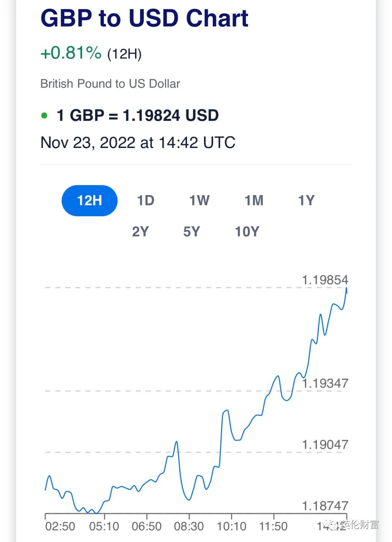The height and width of the screenshot is (542, 392).
Task: Click the 05:10 time axis marker
Action: 104,526
